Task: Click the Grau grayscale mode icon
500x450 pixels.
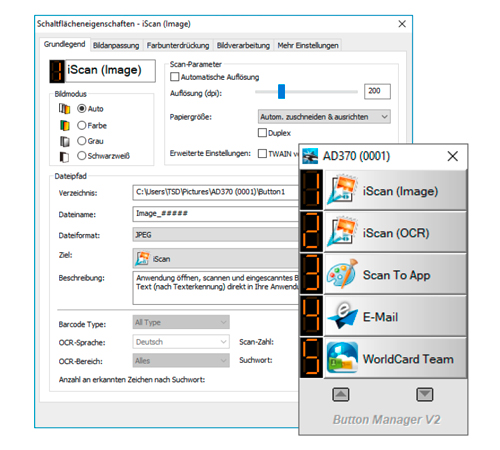Action: (x=65, y=141)
